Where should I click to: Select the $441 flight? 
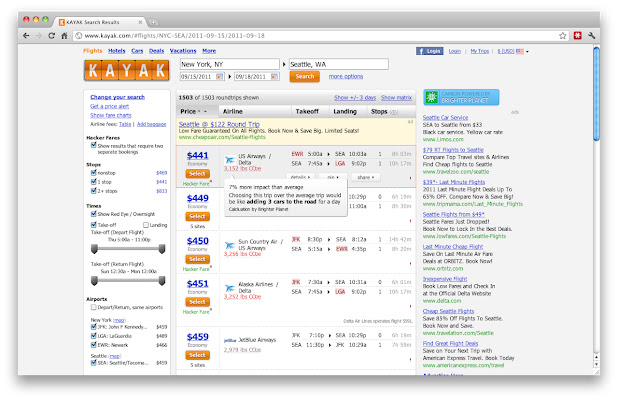(197, 174)
